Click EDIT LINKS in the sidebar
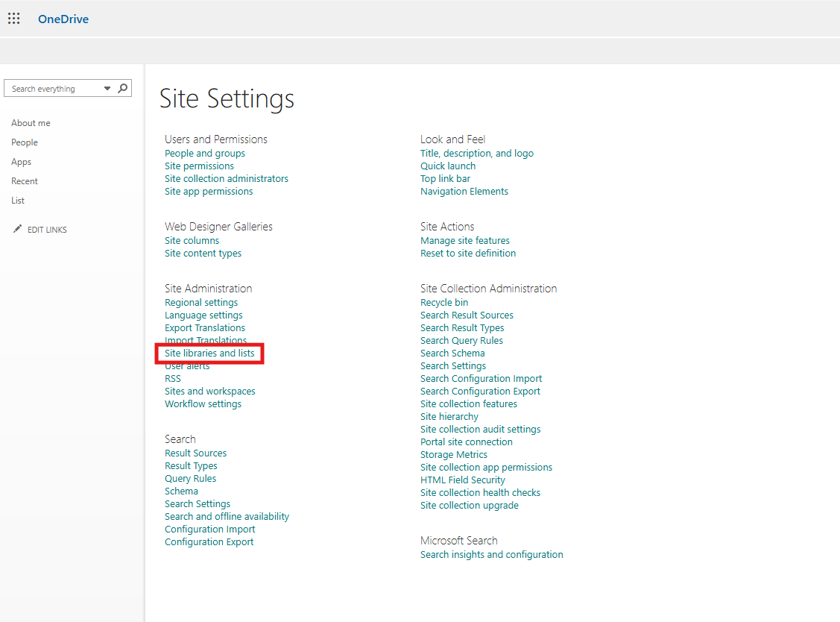The width and height of the screenshot is (840, 622). pyautogui.click(x=47, y=230)
